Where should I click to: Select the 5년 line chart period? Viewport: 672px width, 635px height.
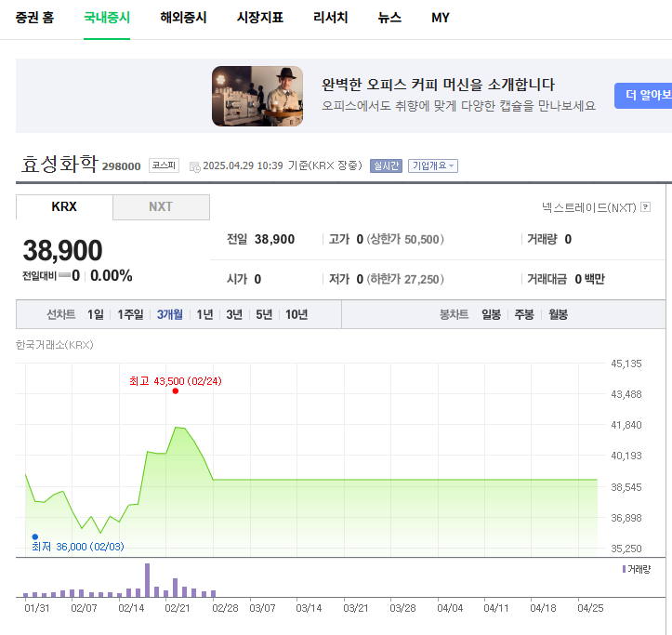point(264,315)
